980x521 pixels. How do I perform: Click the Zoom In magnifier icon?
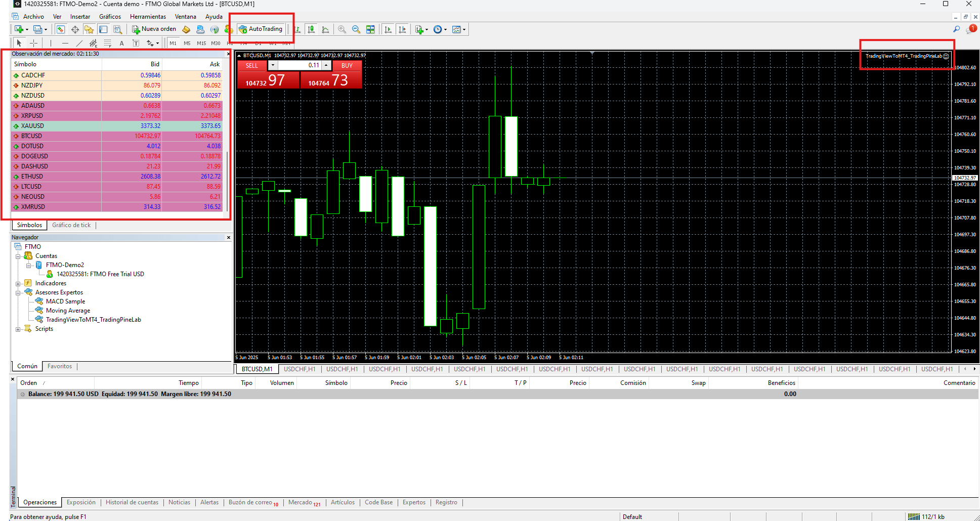[342, 29]
